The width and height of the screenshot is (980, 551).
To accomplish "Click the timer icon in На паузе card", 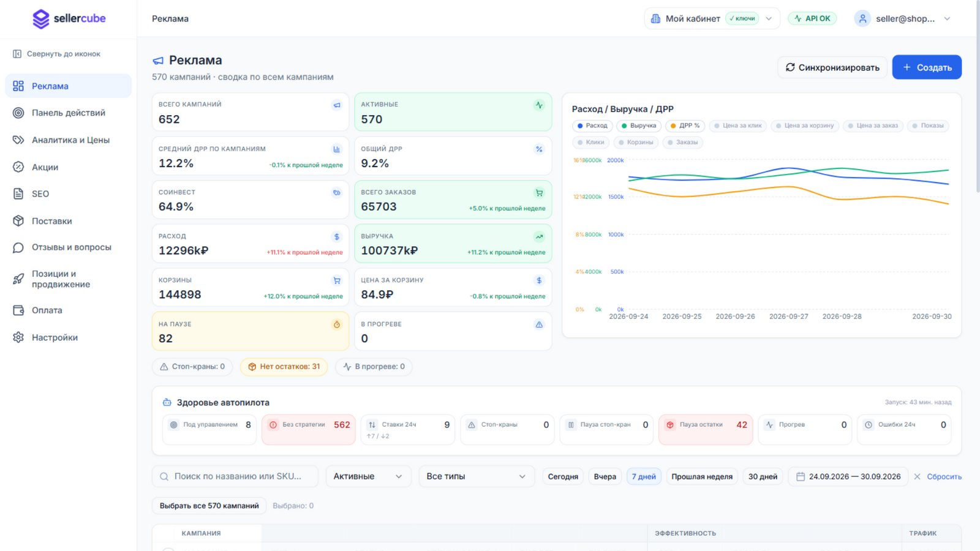I will [336, 324].
